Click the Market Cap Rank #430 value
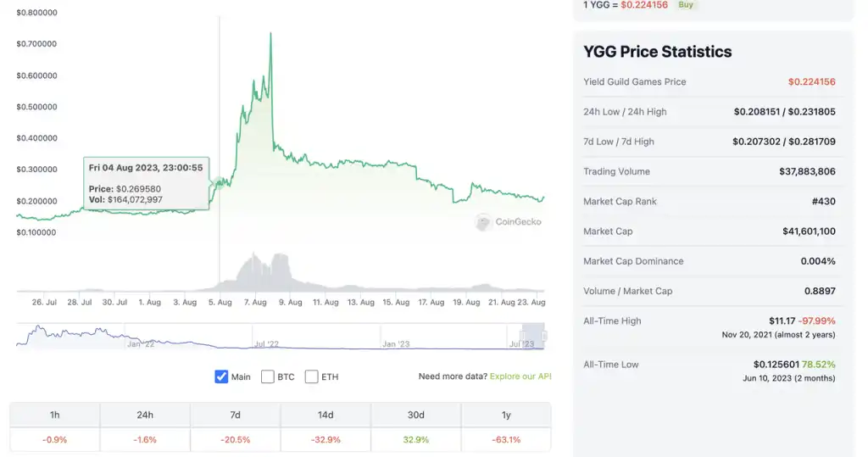Viewport: 868px width, 457px height. [822, 202]
